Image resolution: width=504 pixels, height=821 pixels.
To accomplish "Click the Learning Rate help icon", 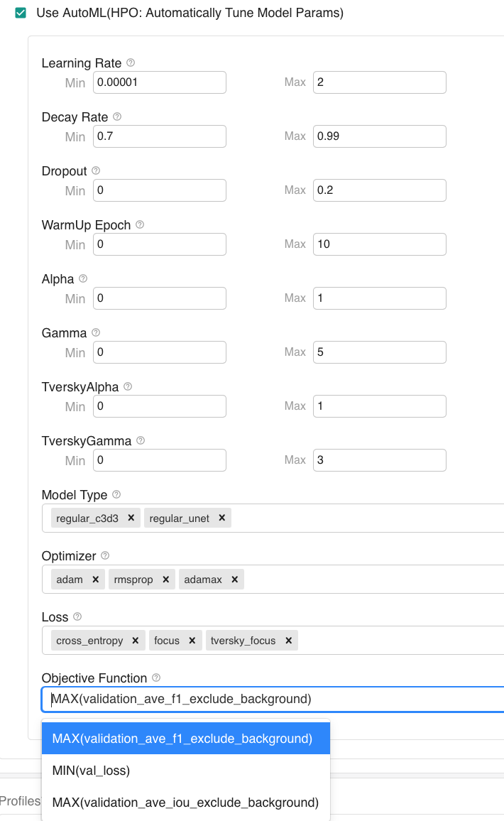I will tap(131, 63).
